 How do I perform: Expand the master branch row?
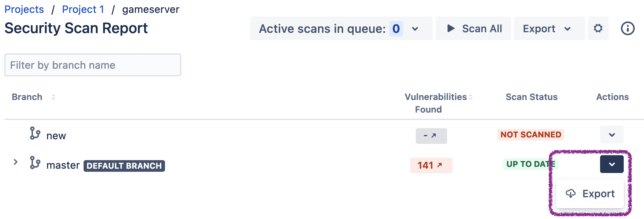coord(15,162)
